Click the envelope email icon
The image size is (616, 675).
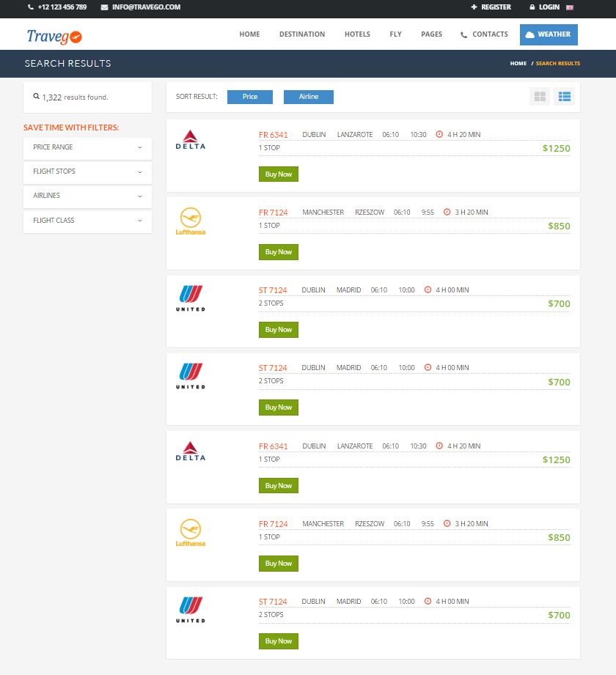(104, 7)
